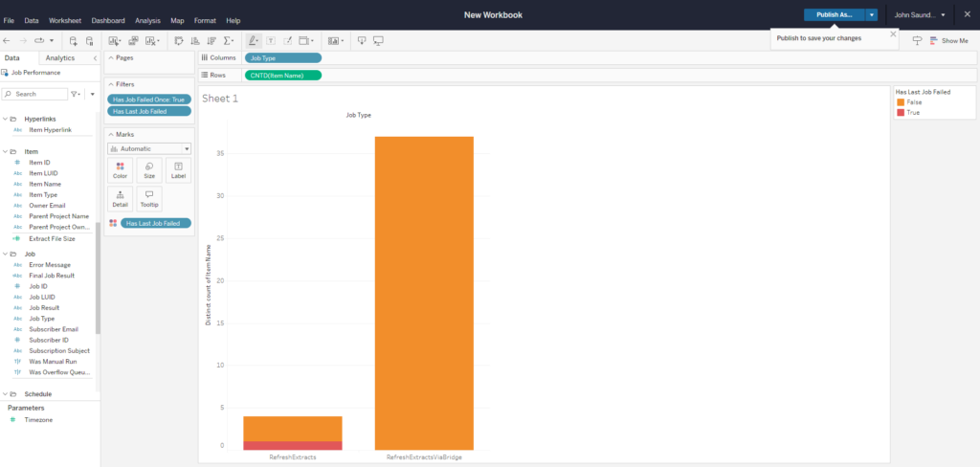Select the Data pane tab
980x467 pixels.
11,58
